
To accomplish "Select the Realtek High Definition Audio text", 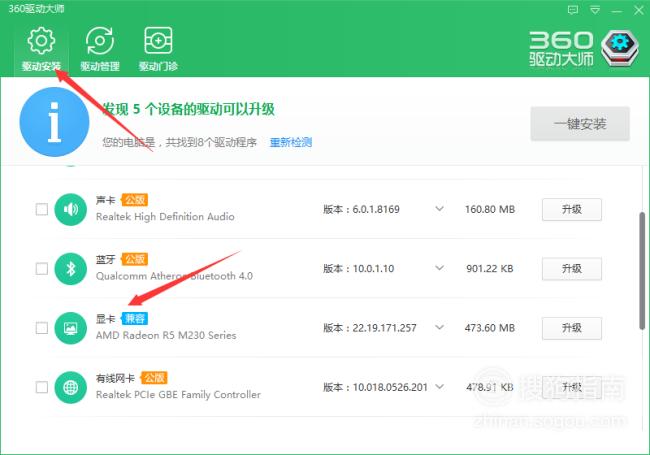I will [x=165, y=217].
